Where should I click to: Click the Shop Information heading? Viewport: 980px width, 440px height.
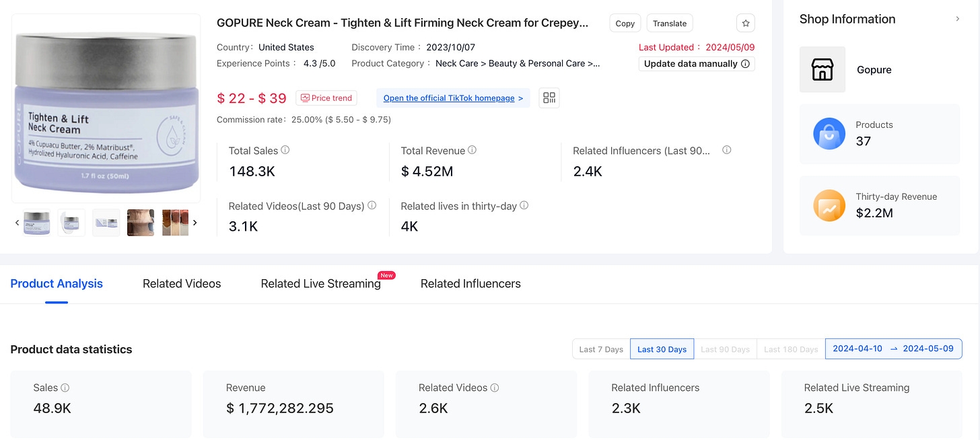click(x=847, y=19)
